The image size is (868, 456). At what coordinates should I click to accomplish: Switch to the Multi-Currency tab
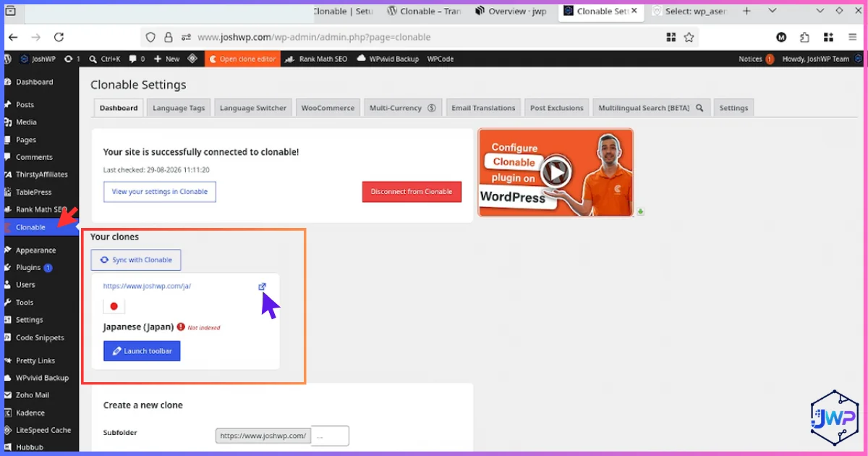tap(402, 108)
